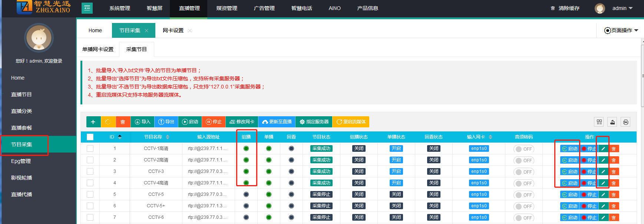Edit CCTV-1高清 with the pencil icon
Screen dimensions: 644x224
(x=603, y=149)
